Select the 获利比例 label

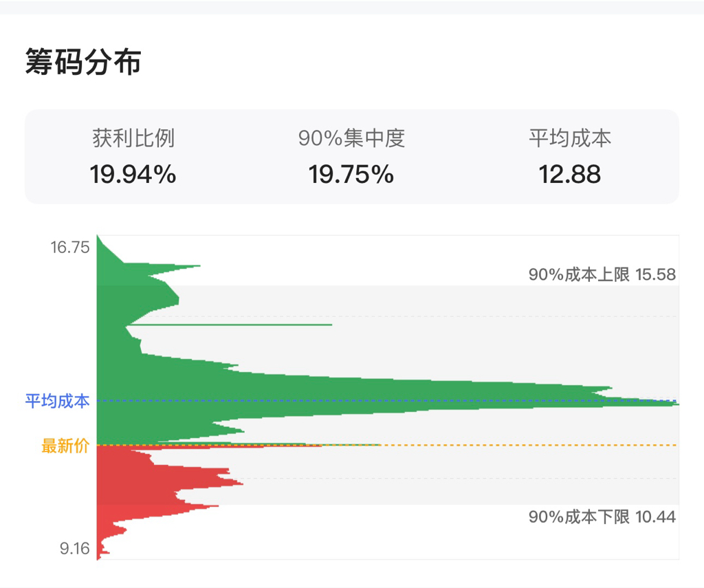(133, 139)
